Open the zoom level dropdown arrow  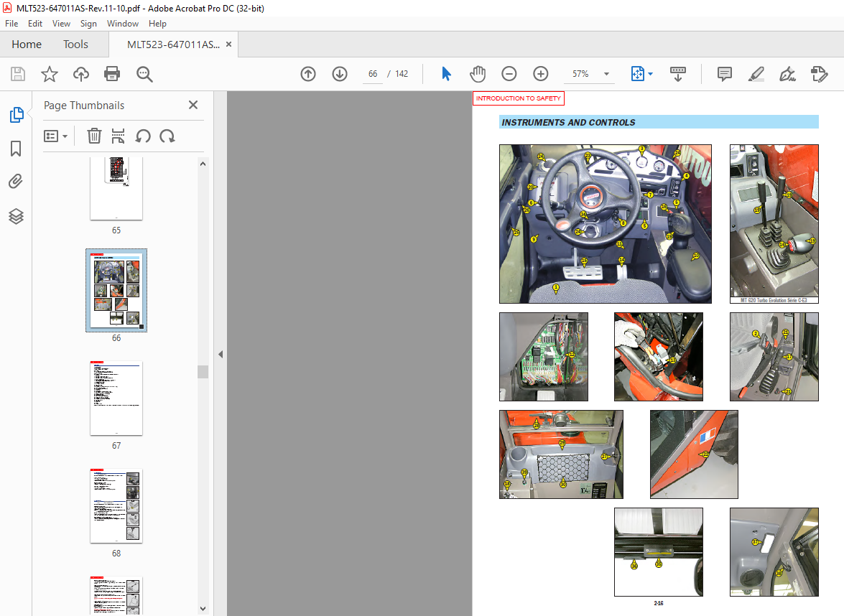[607, 74]
